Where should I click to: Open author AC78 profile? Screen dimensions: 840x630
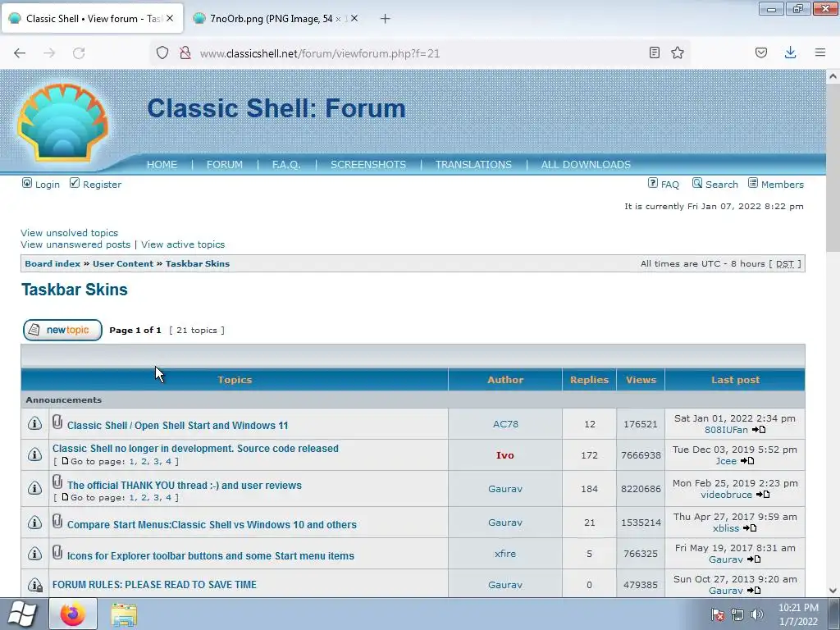click(x=505, y=424)
